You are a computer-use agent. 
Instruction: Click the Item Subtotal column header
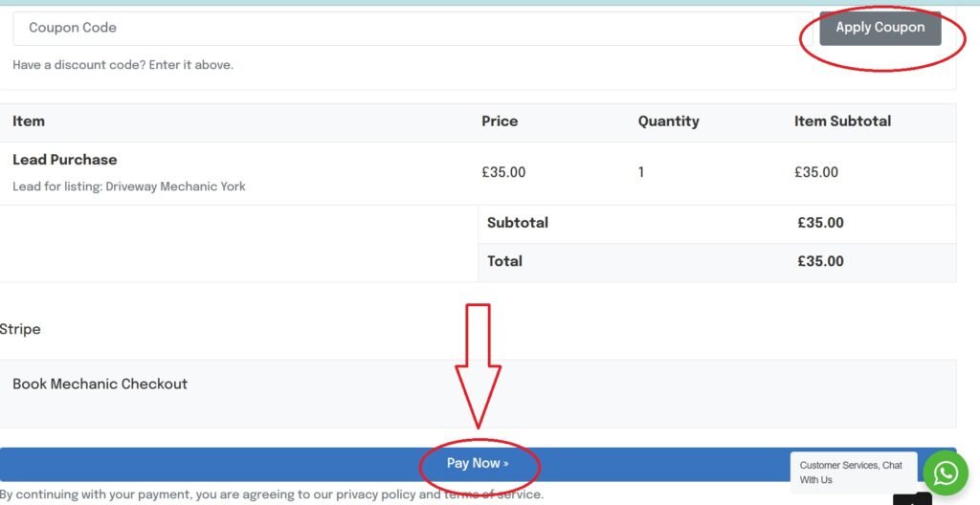842,121
